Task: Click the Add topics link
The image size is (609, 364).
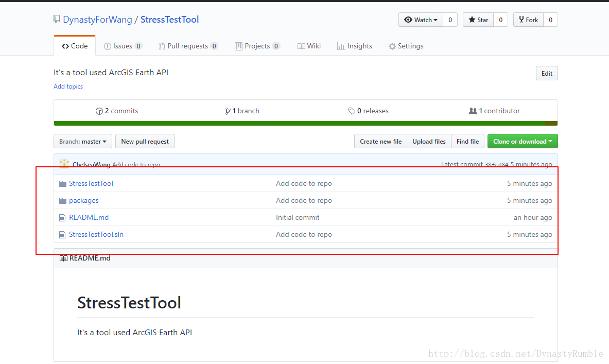Action: click(x=68, y=86)
